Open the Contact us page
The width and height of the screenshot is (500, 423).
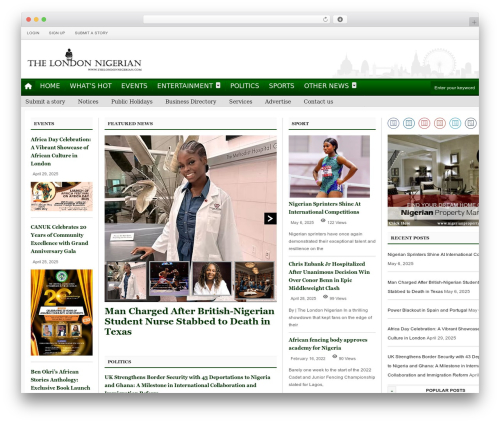pyautogui.click(x=318, y=102)
